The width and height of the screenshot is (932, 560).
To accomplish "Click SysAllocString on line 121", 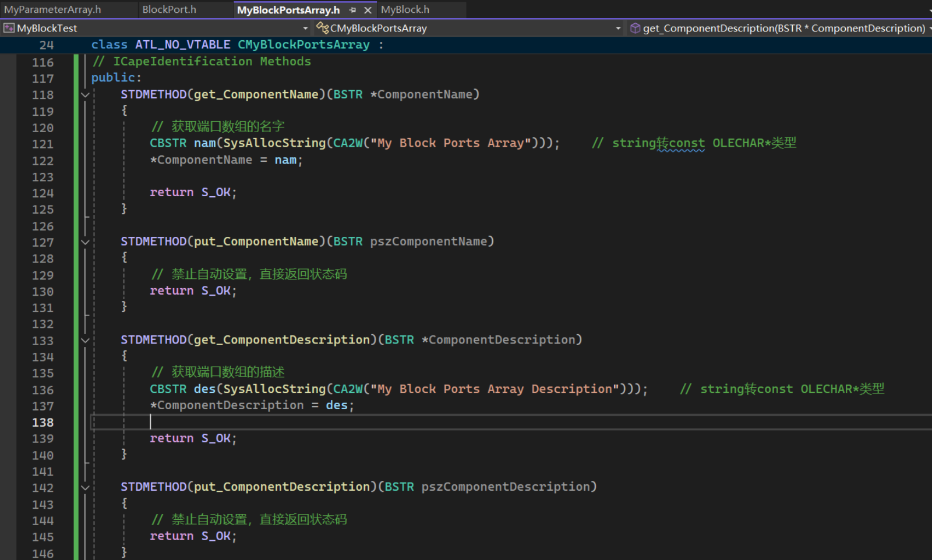I will (274, 143).
